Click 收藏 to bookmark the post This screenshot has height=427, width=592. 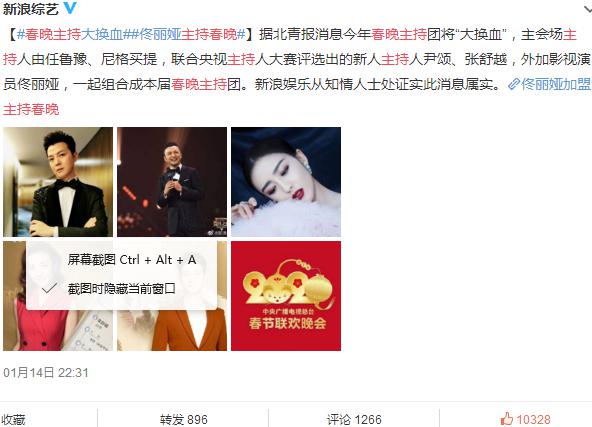14,419
